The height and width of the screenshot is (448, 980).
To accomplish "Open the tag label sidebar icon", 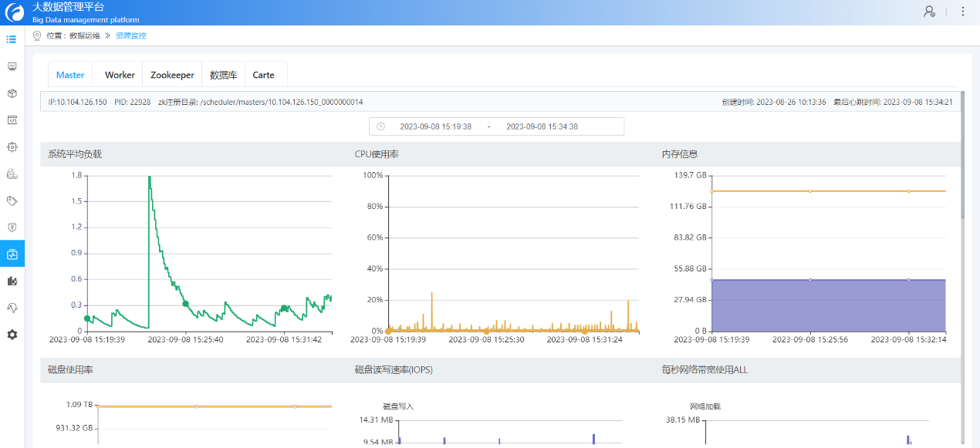I will [x=12, y=200].
